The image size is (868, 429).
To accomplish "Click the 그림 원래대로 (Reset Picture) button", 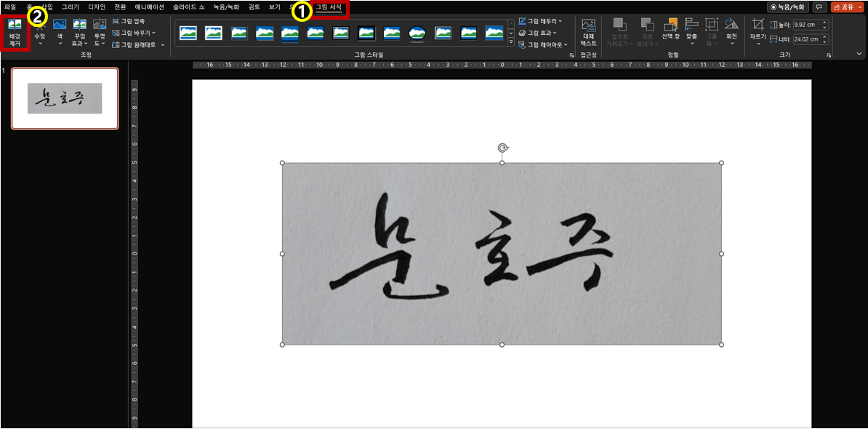I will (x=140, y=45).
